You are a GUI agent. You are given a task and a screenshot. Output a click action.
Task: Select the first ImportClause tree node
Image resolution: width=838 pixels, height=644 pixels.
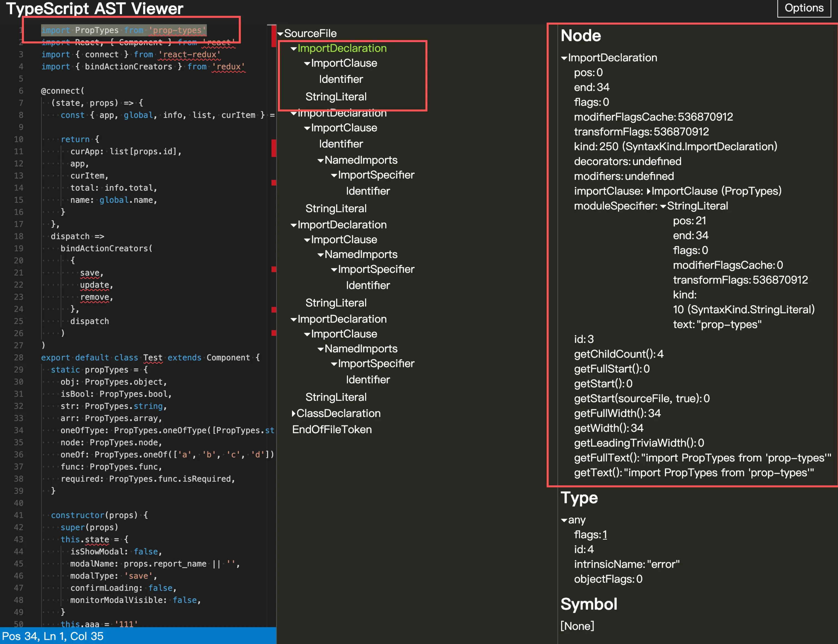click(343, 63)
